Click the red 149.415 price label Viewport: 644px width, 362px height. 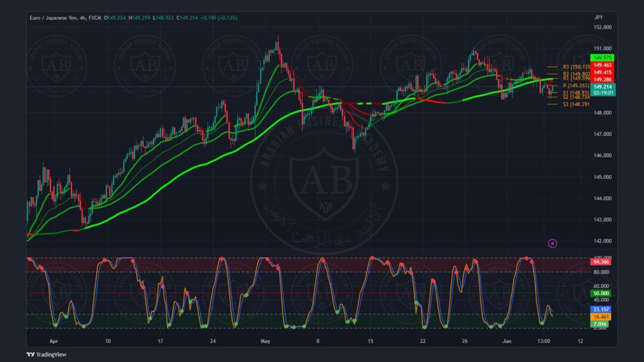point(602,72)
